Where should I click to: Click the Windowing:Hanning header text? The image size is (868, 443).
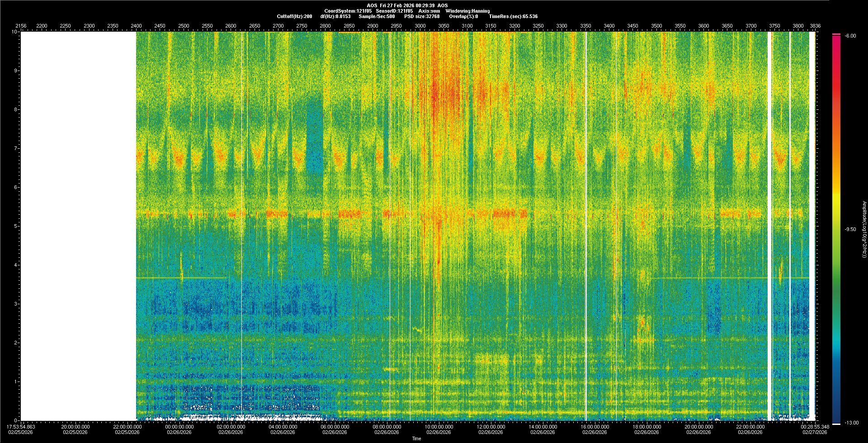pos(467,11)
